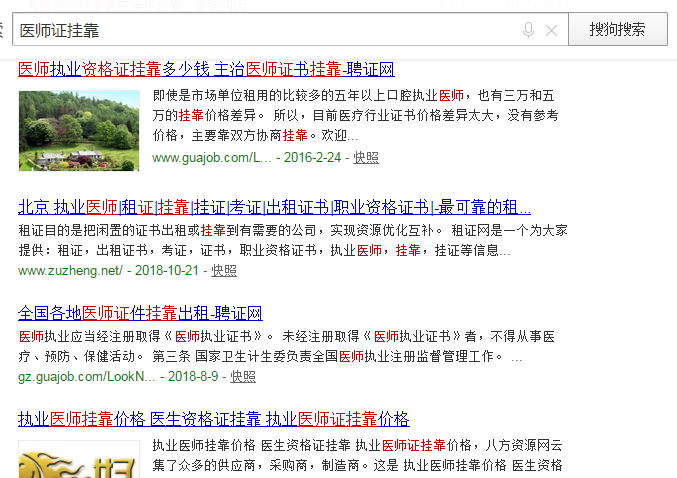Open www.guajob.com/L... URL link
Screen dimensions: 677x478
coord(212,158)
